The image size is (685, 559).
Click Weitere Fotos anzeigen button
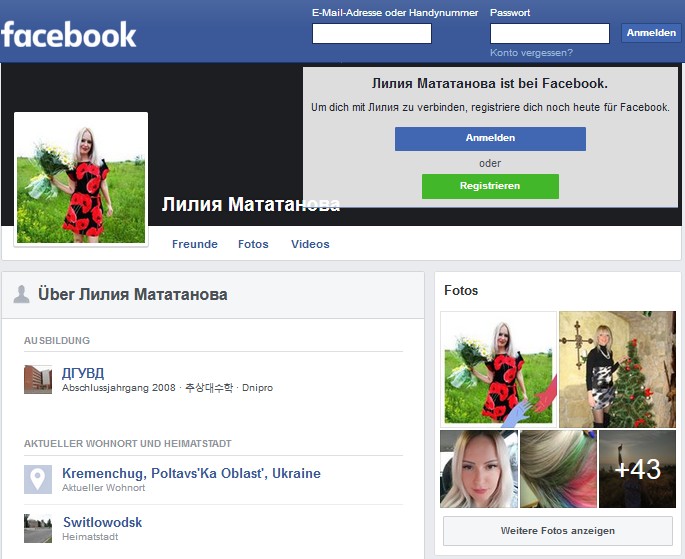558,531
